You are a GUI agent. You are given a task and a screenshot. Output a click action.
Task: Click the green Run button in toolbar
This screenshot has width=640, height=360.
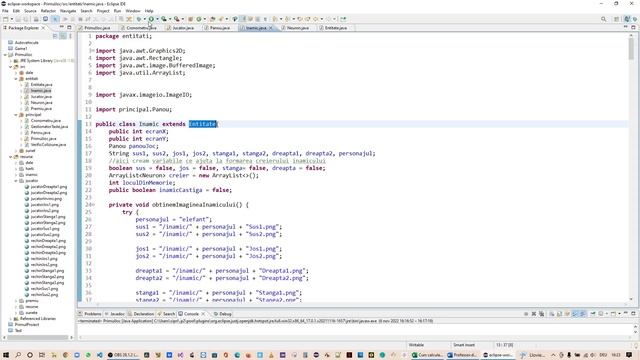(151, 19)
